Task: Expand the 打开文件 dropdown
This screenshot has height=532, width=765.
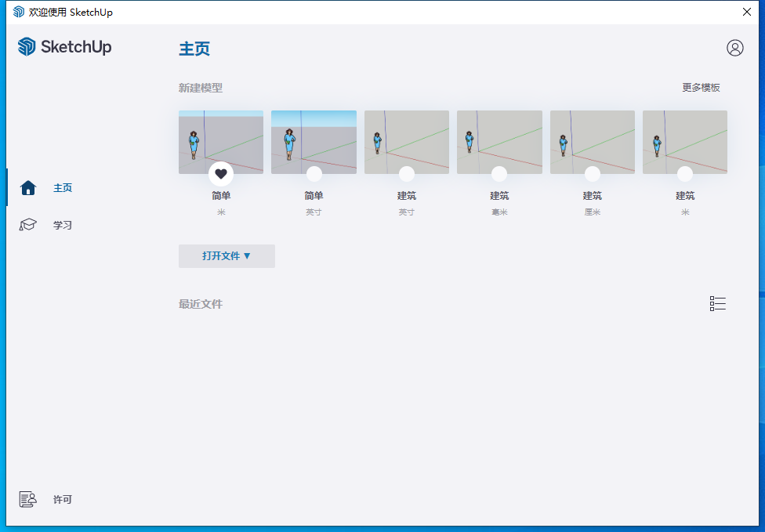Action: point(227,256)
